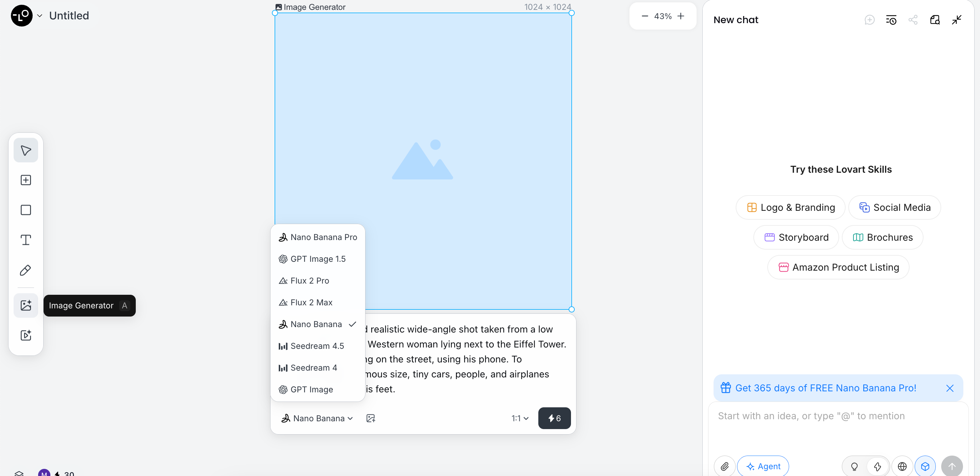
Task: Click the chat prompt input field
Action: point(811,416)
